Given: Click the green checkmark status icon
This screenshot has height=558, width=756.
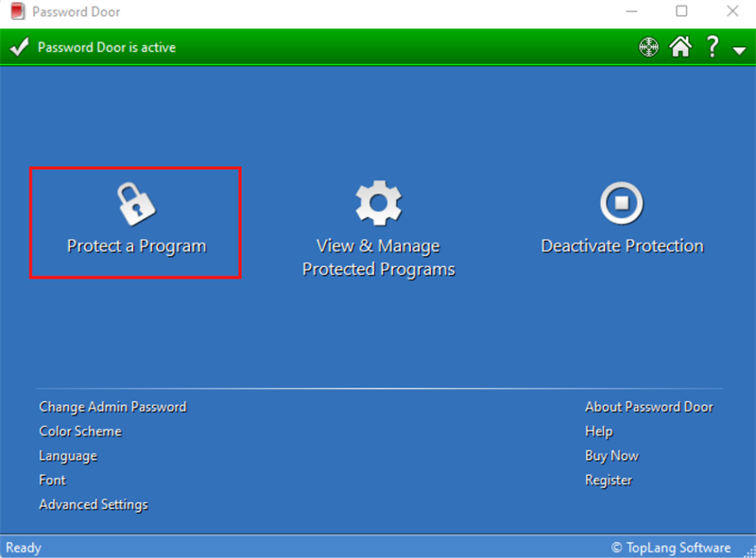Looking at the screenshot, I should [19, 46].
